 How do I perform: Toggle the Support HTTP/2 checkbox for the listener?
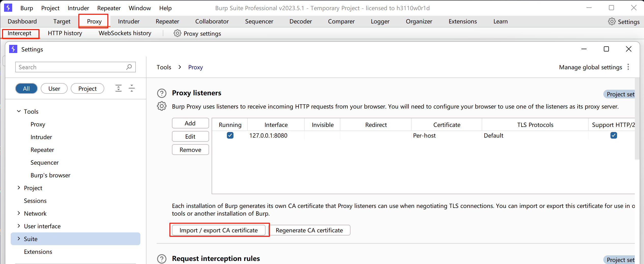pyautogui.click(x=613, y=135)
